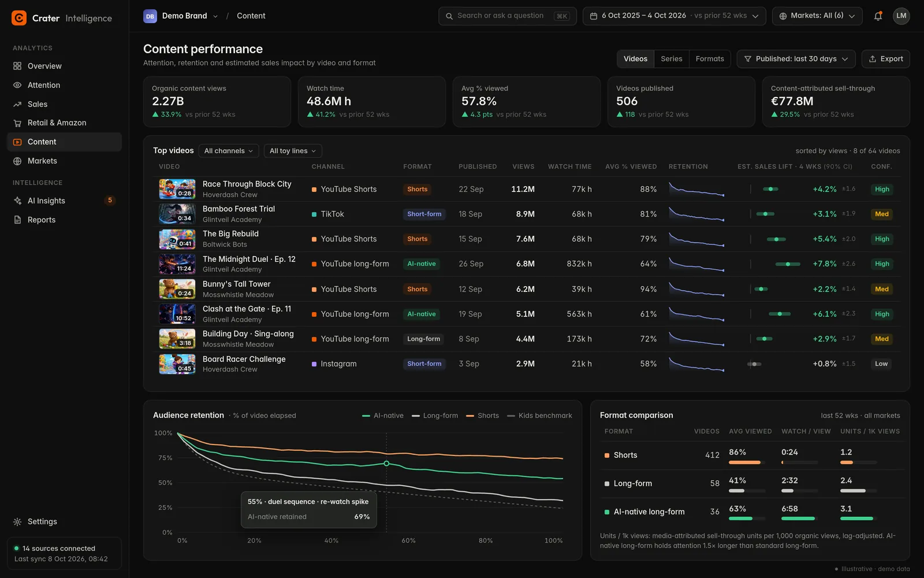This screenshot has height=578, width=924.
Task: Click the filter funnel icon
Action: (x=748, y=59)
